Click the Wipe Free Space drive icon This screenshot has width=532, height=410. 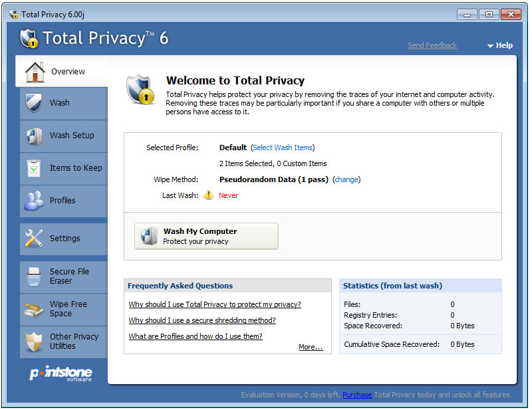[x=34, y=309]
